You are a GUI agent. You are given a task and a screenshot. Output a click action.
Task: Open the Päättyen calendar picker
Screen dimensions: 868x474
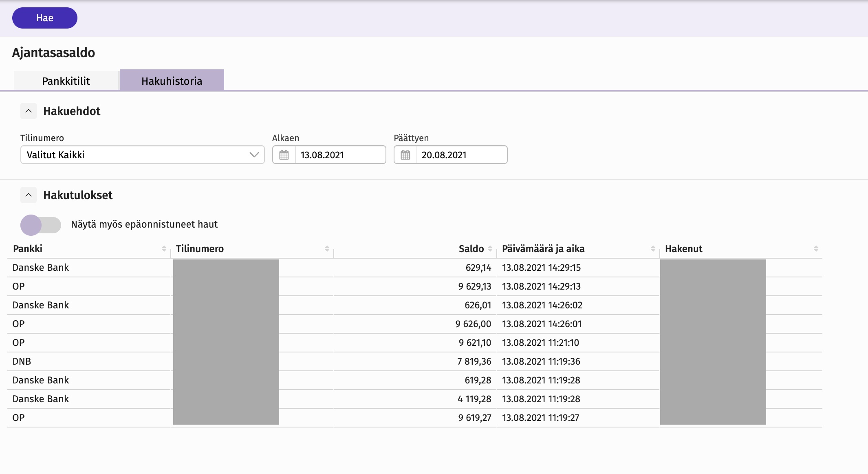tap(405, 155)
